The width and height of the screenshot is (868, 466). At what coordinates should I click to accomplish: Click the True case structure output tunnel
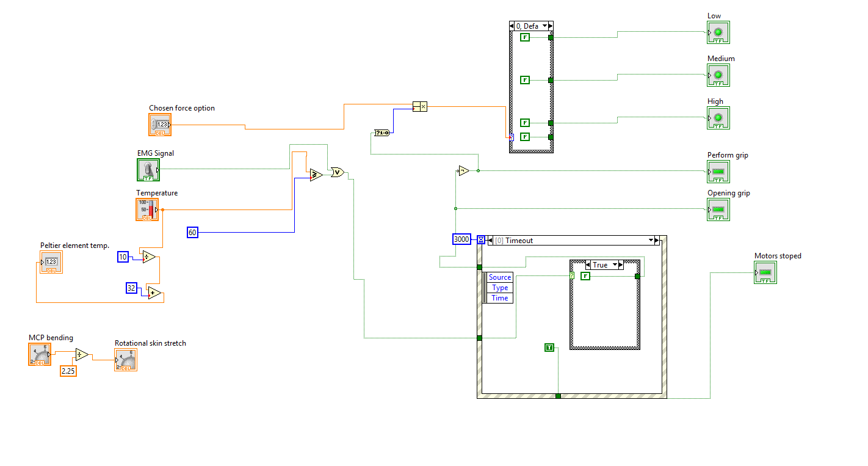637,276
